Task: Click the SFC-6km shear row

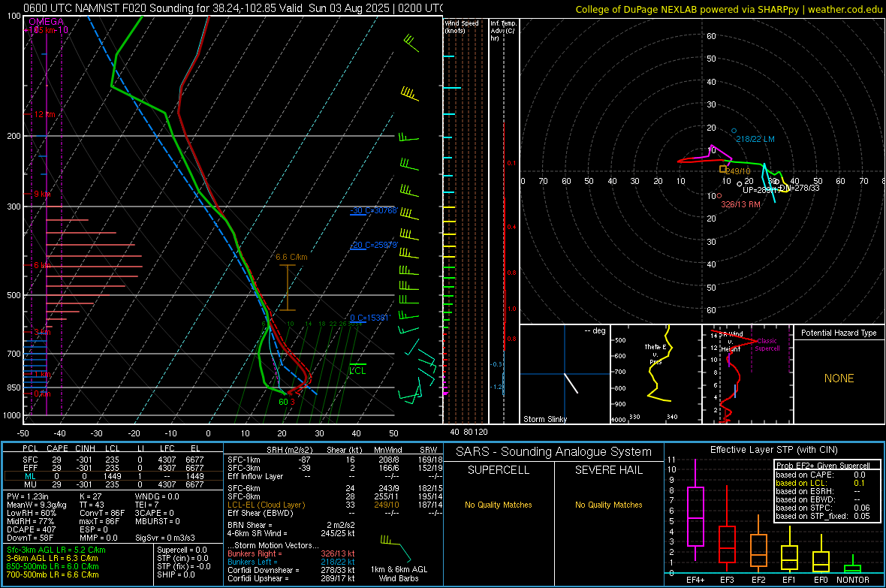Action: [x=335, y=488]
